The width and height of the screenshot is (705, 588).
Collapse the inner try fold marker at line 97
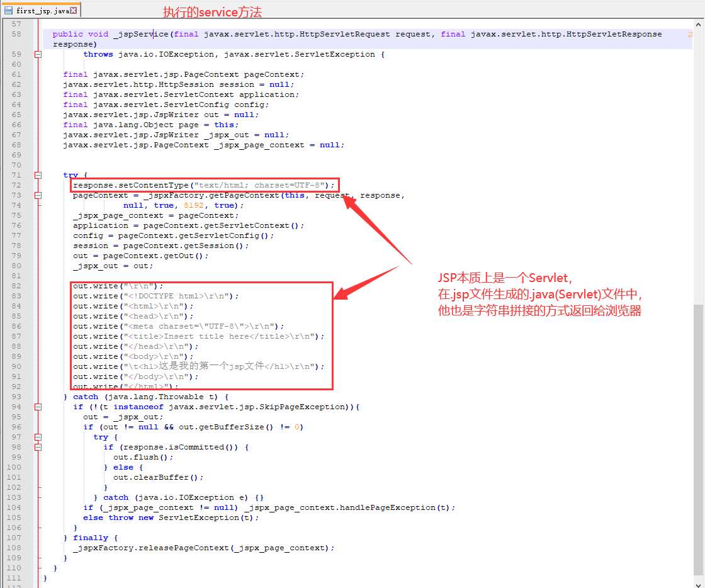38,437
